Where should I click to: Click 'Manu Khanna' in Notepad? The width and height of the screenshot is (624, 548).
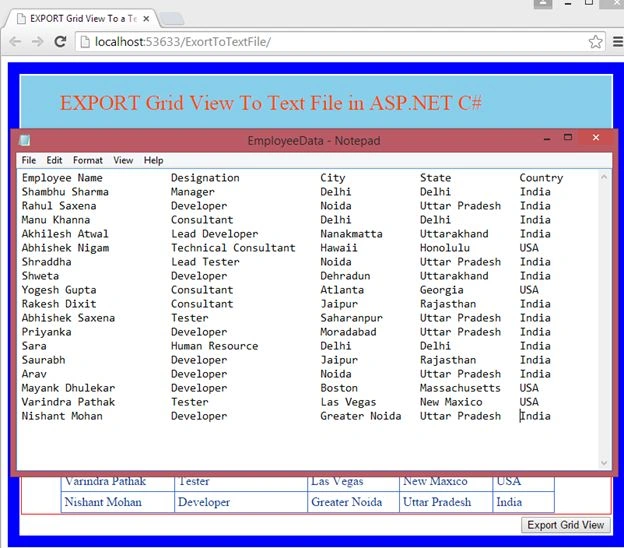click(56, 220)
